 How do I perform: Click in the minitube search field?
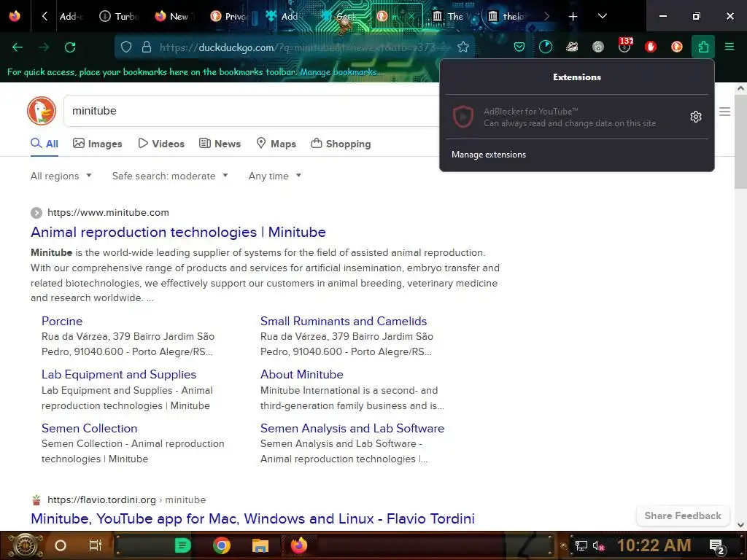click(252, 111)
